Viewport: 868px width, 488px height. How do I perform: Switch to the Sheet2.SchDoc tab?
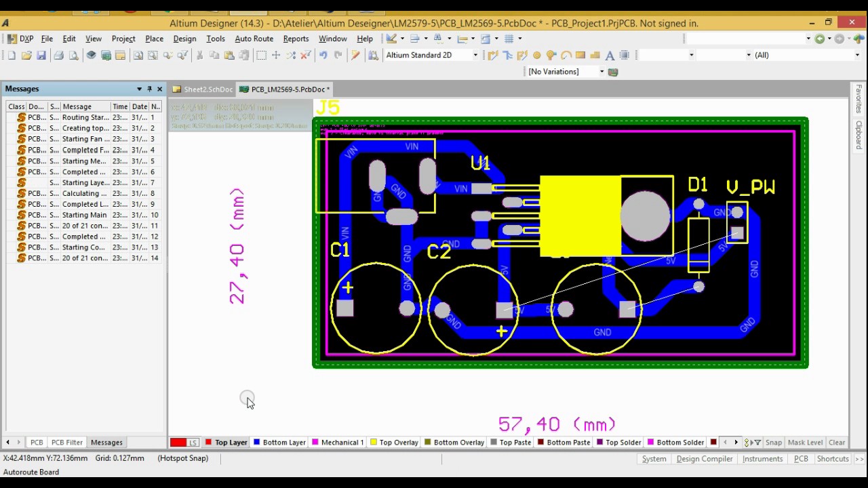point(203,89)
